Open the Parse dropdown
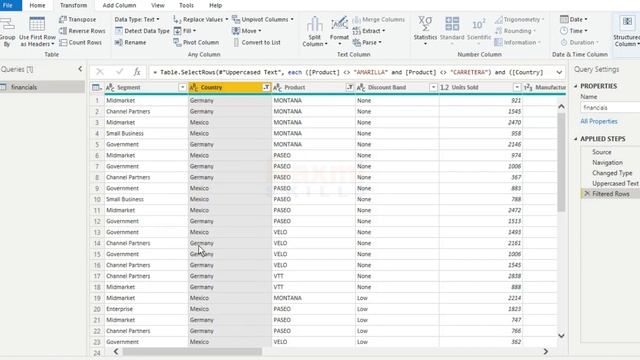 click(x=367, y=42)
